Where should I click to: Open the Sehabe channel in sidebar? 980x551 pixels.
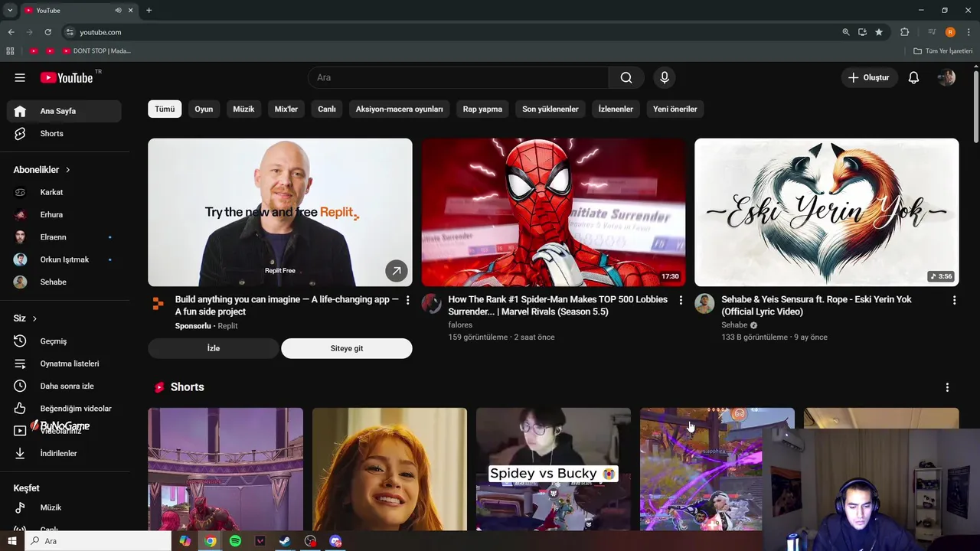pyautogui.click(x=64, y=282)
